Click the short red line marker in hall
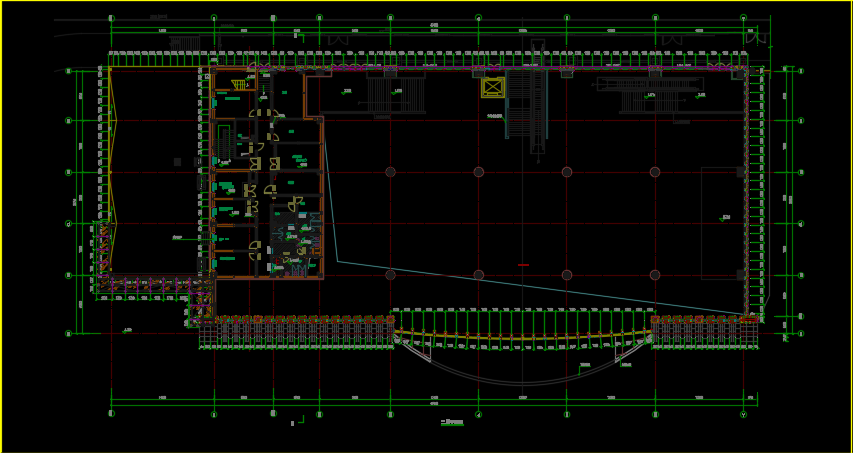This screenshot has height=453, width=853. [523, 265]
